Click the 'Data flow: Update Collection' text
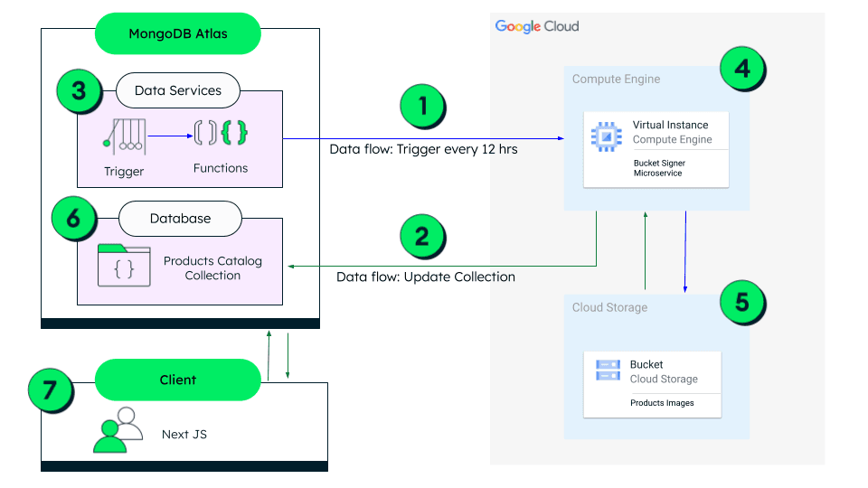868x488 pixels. point(426,277)
